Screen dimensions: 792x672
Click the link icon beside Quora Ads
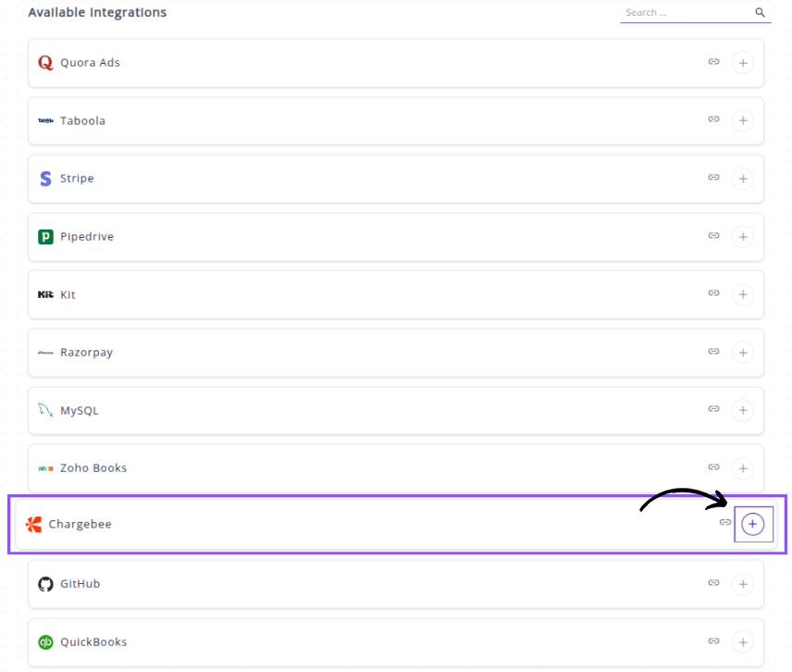pyautogui.click(x=713, y=62)
